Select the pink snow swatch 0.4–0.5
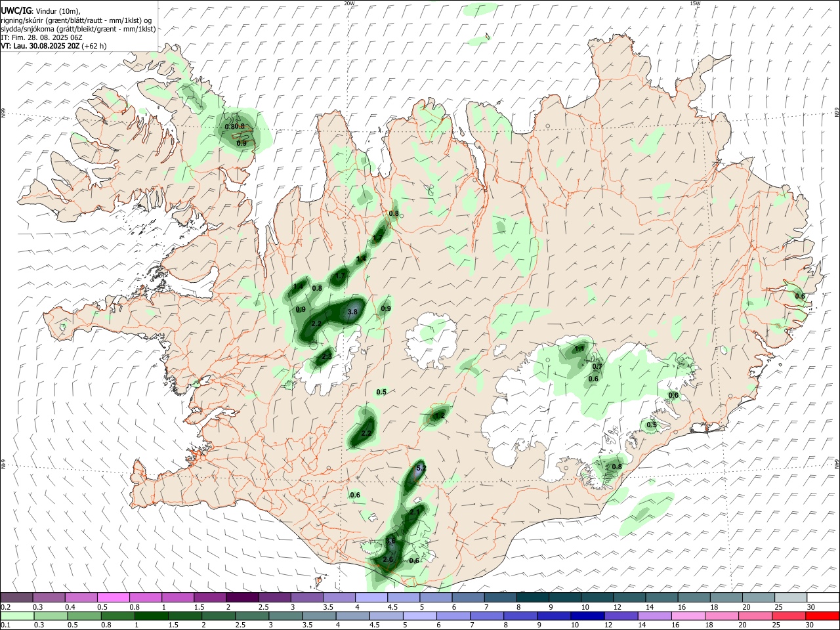Screen dimensions: 840x630 (81, 597)
